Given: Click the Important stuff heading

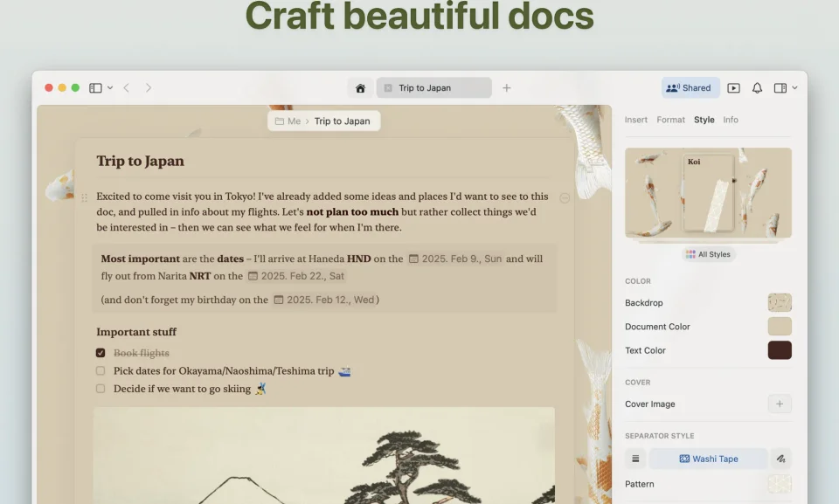Looking at the screenshot, I should (136, 332).
